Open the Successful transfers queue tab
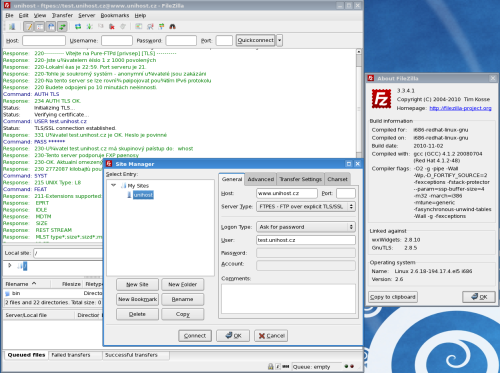 click(136, 355)
